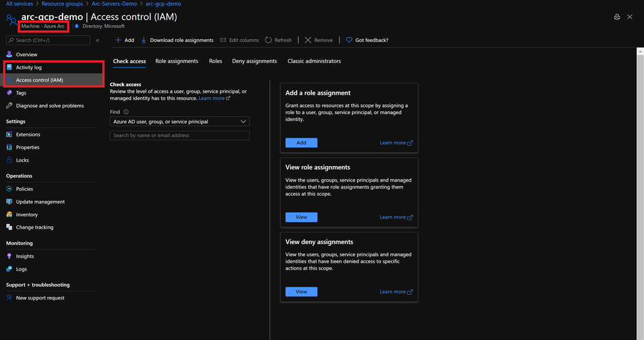
Task: Click the print icon at top right
Action: click(x=617, y=17)
